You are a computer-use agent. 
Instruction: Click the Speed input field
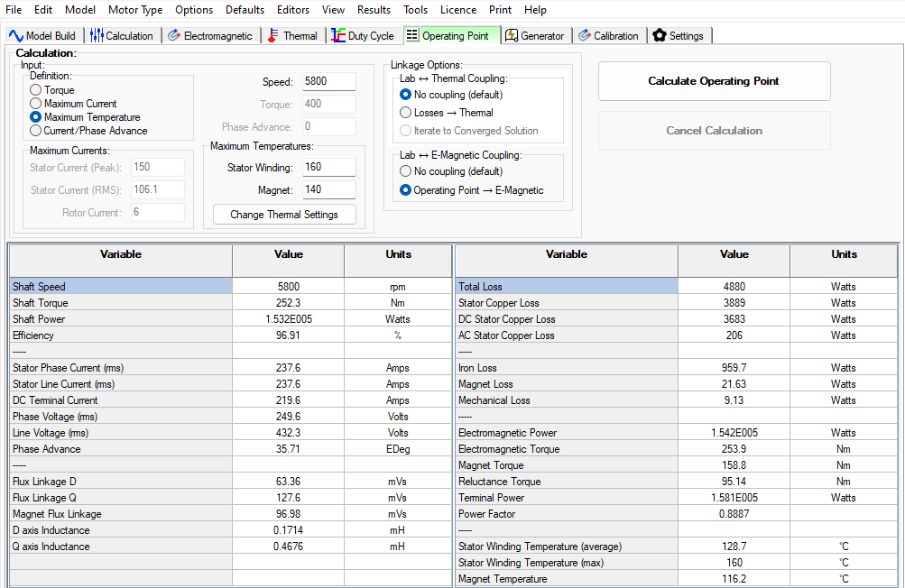coord(328,80)
